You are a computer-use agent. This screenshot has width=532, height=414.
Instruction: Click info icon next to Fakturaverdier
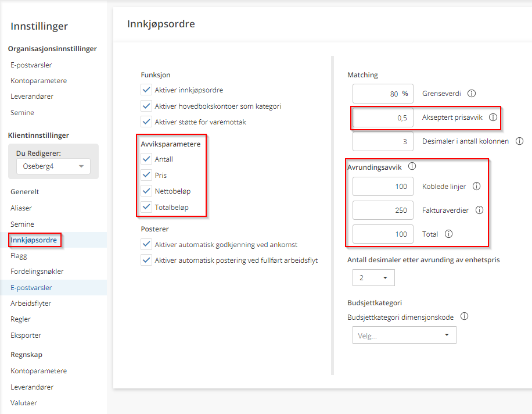coord(480,210)
